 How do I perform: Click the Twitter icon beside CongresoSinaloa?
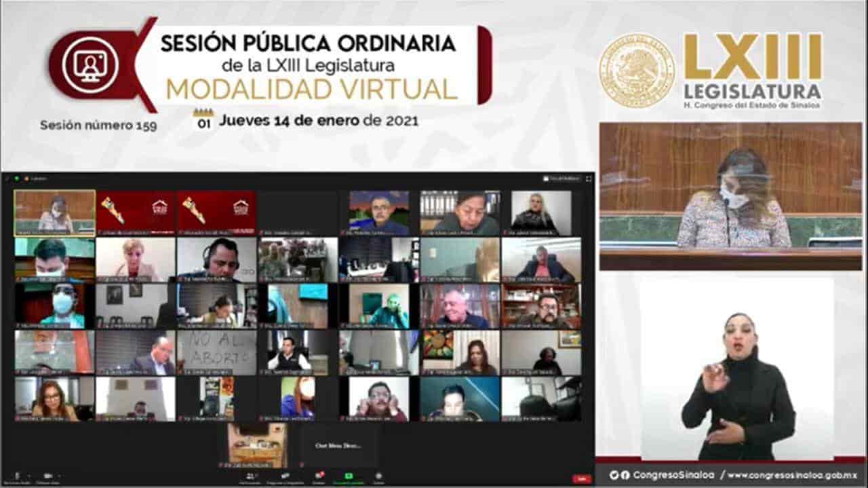(614, 475)
